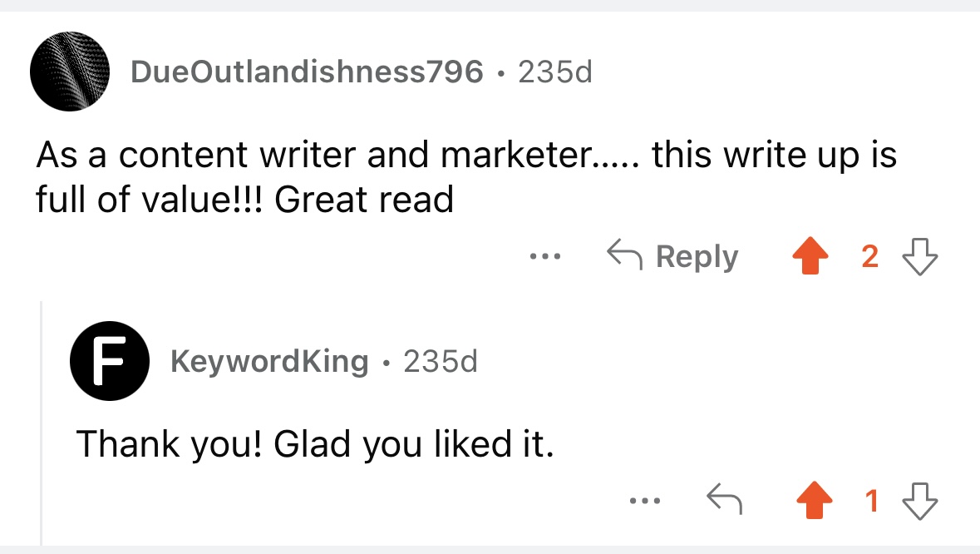Click the Reply text button
Image resolution: width=980 pixels, height=554 pixels.
(x=697, y=256)
